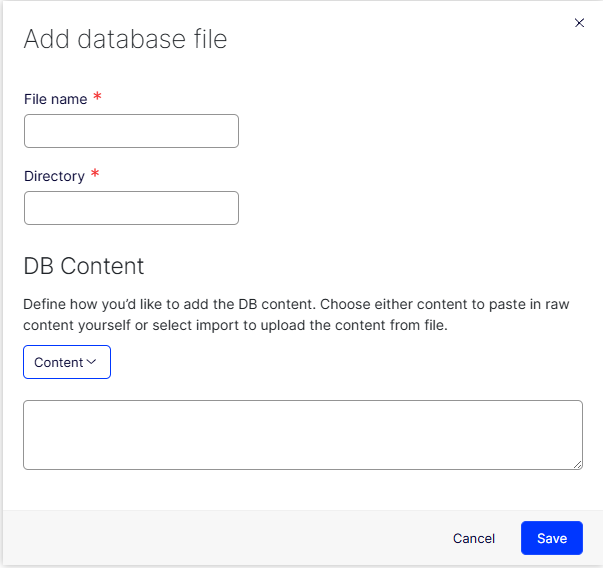Click the word Content inside dropdown button
The image size is (603, 568).
tap(58, 362)
